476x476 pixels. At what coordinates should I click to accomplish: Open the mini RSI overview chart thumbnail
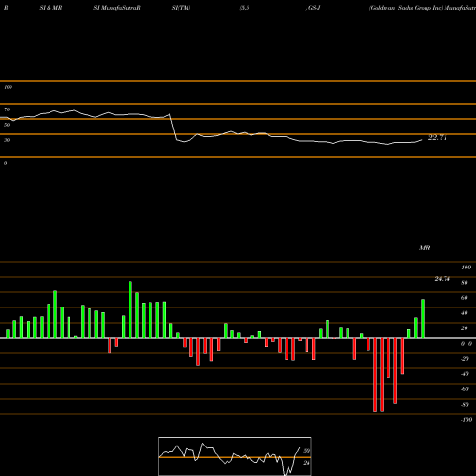(235, 456)
